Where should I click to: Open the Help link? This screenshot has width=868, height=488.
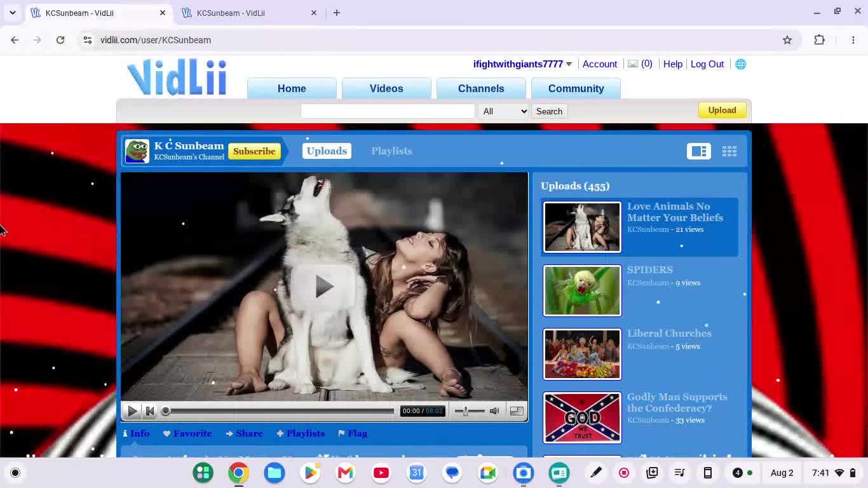click(x=672, y=64)
